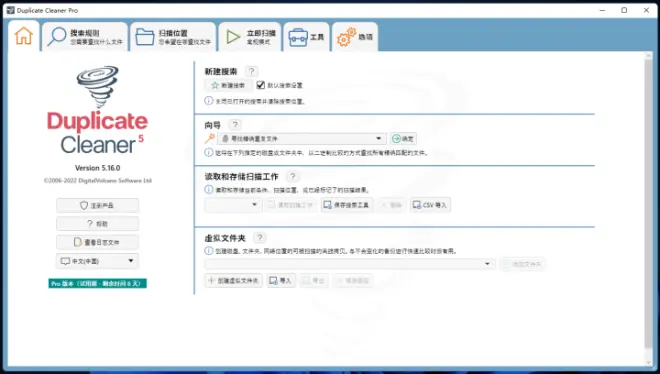The height and width of the screenshot is (374, 660).
Task: Open the 立即扫描 tab
Action: tap(250, 37)
